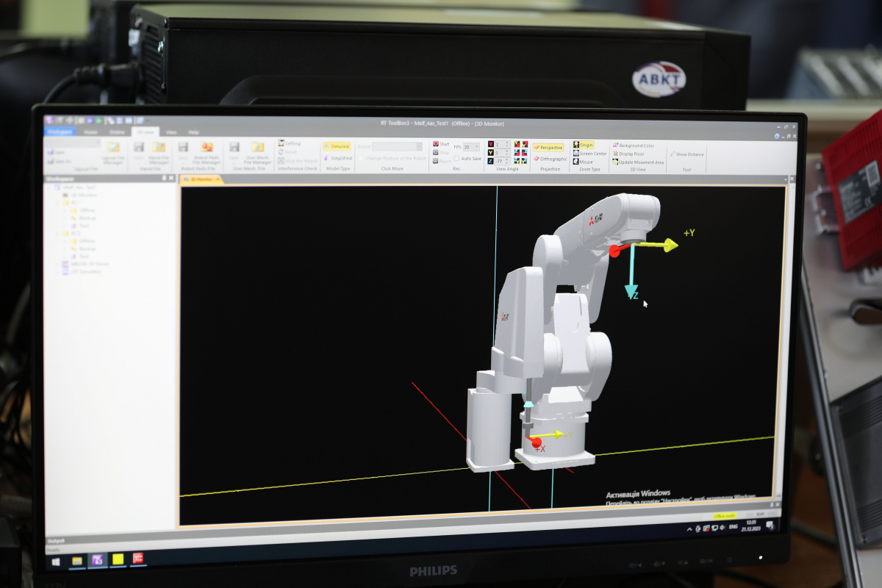
Task: Open the Hand File Manager
Action: tap(159, 151)
